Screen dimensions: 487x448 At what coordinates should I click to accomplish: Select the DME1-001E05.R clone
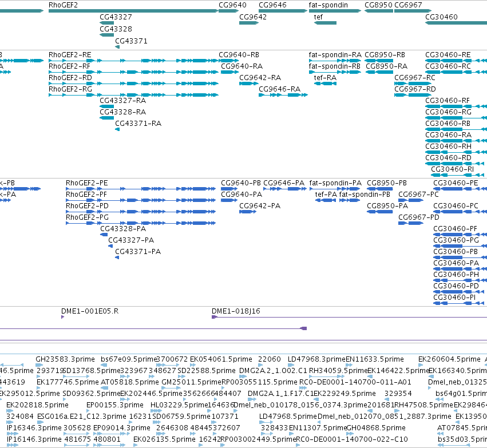pos(90,311)
